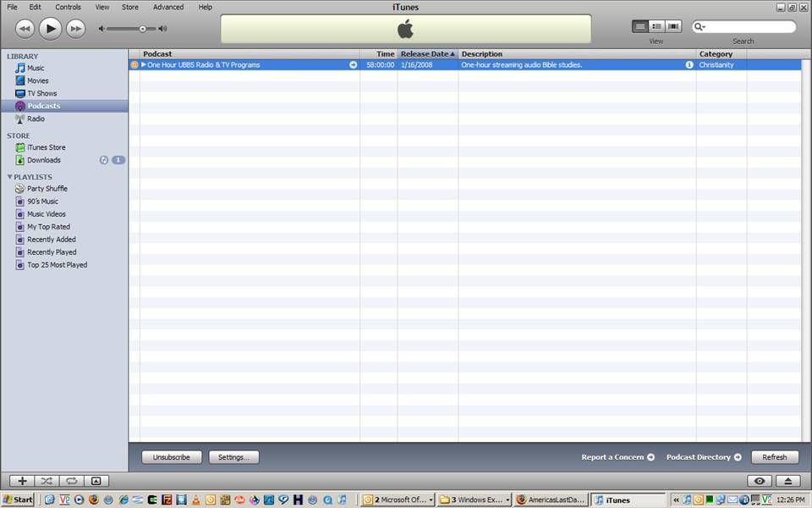Click the downloads activity spinner icon

pos(103,160)
